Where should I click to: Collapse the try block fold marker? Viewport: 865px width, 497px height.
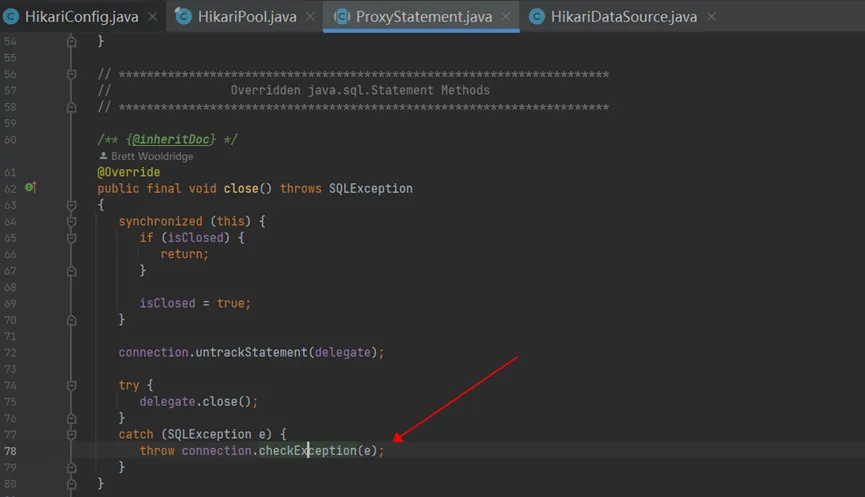click(71, 385)
